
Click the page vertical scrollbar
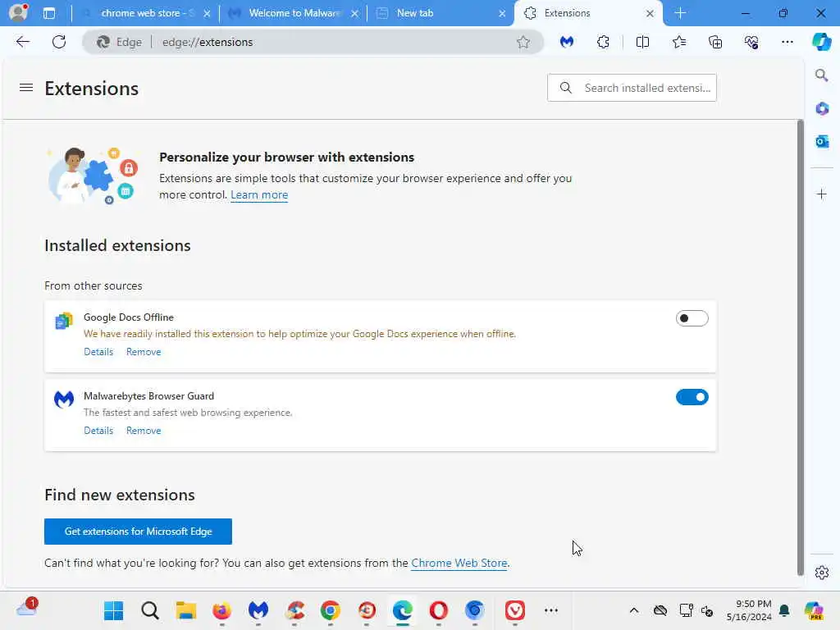(x=801, y=348)
